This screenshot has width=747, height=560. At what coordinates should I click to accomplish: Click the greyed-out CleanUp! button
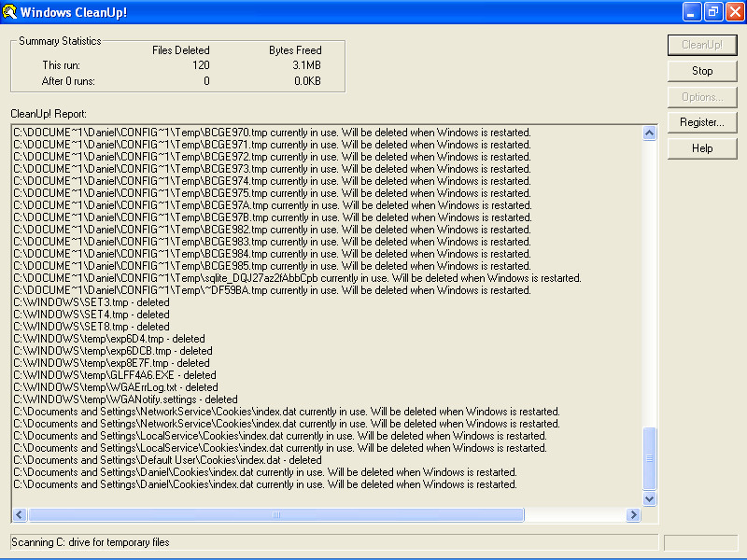point(702,45)
